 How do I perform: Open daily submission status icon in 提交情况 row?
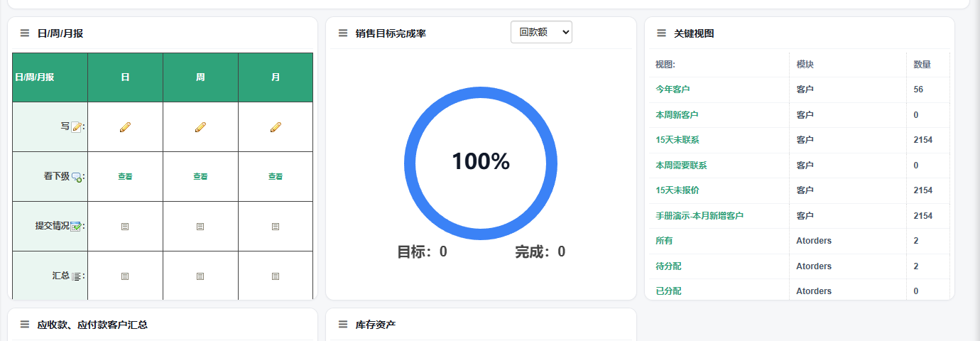(x=125, y=227)
